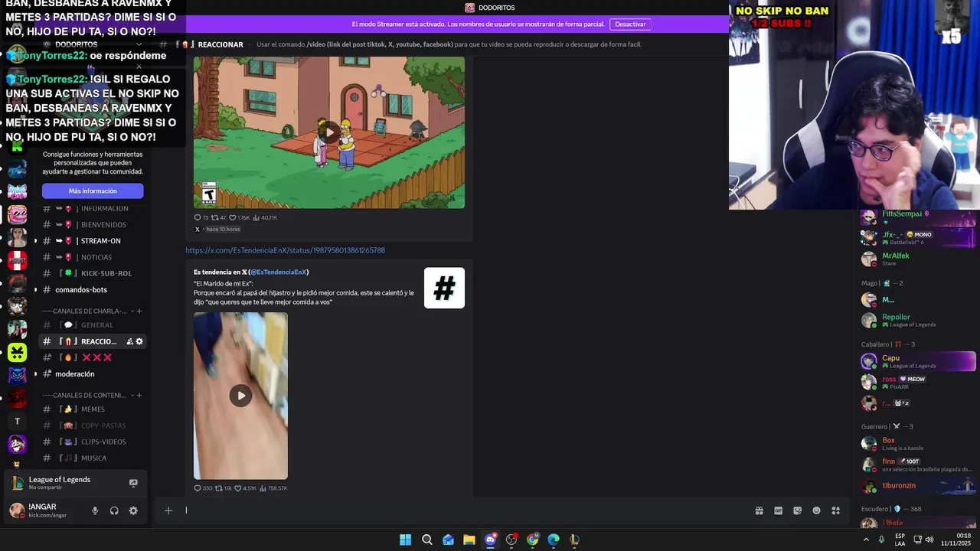Open user settings gear next to !ANGAR
Image resolution: width=980 pixels, height=551 pixels.
(133, 510)
